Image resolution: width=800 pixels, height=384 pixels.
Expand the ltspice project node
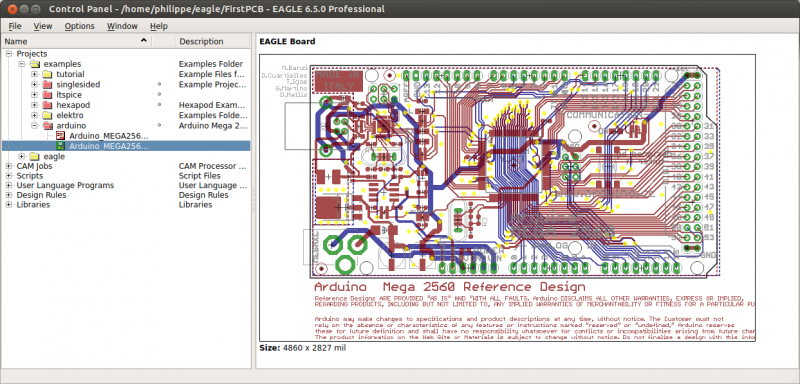pos(35,94)
